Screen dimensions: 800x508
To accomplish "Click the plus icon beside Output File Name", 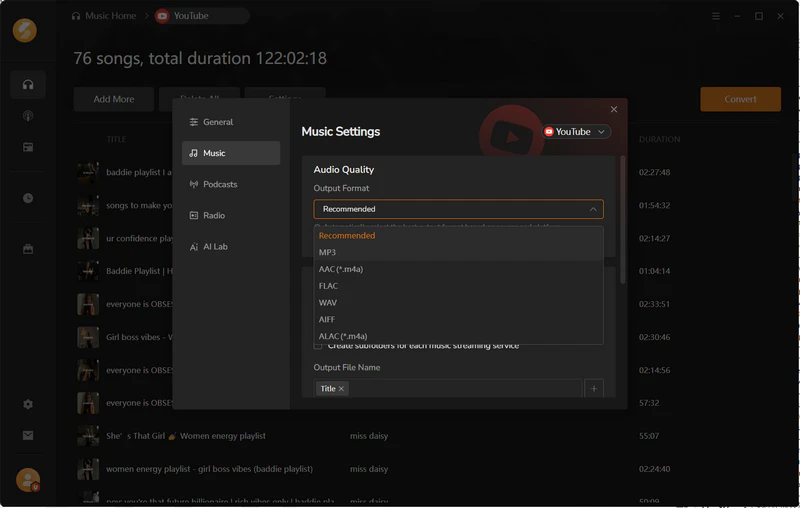I will (x=593, y=389).
